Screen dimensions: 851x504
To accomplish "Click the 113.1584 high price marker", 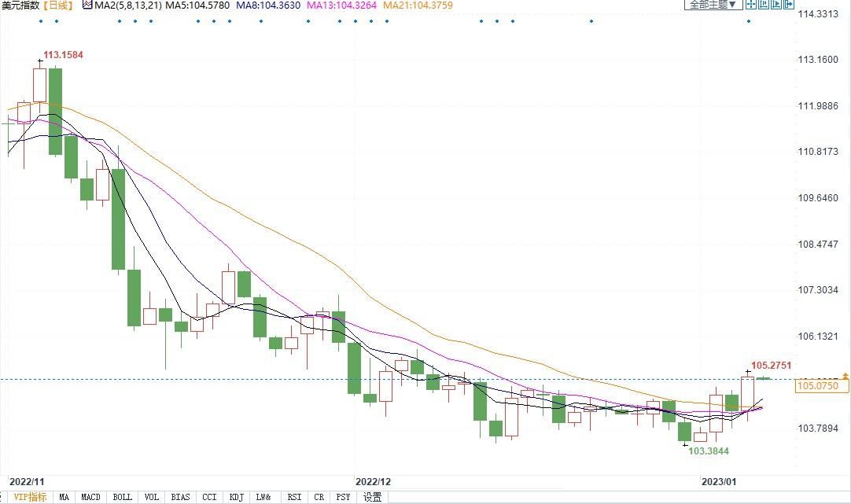I will [63, 55].
